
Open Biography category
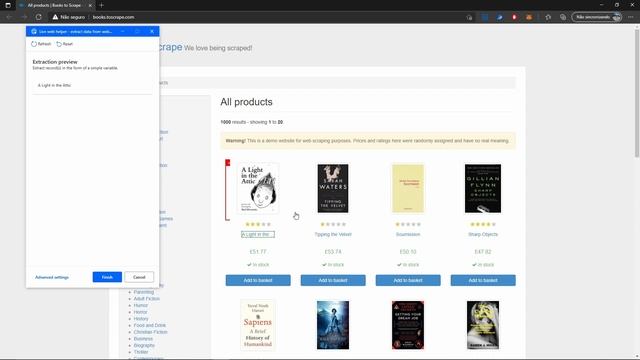(144, 345)
